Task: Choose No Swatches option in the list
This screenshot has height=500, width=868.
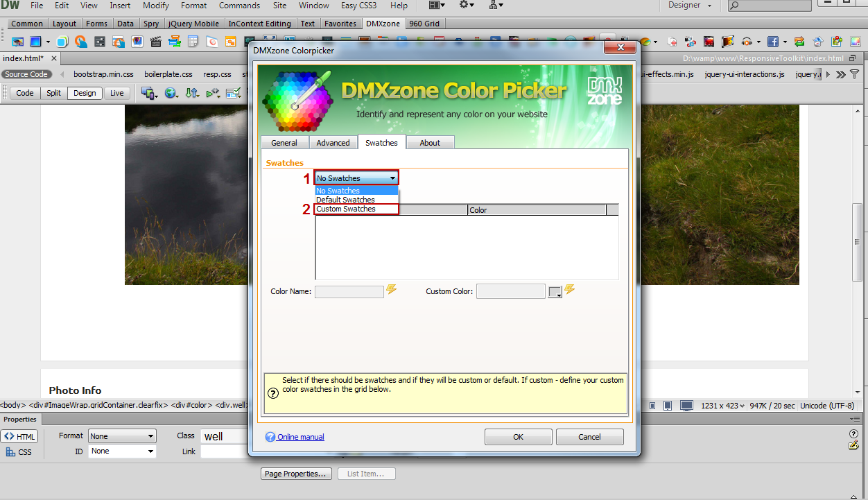Action: (x=356, y=191)
